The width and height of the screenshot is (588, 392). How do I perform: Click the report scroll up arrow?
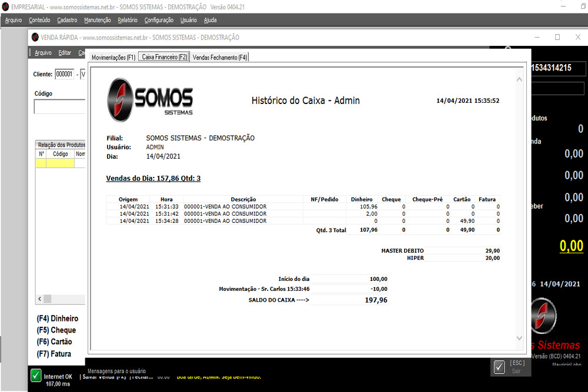tap(519, 79)
